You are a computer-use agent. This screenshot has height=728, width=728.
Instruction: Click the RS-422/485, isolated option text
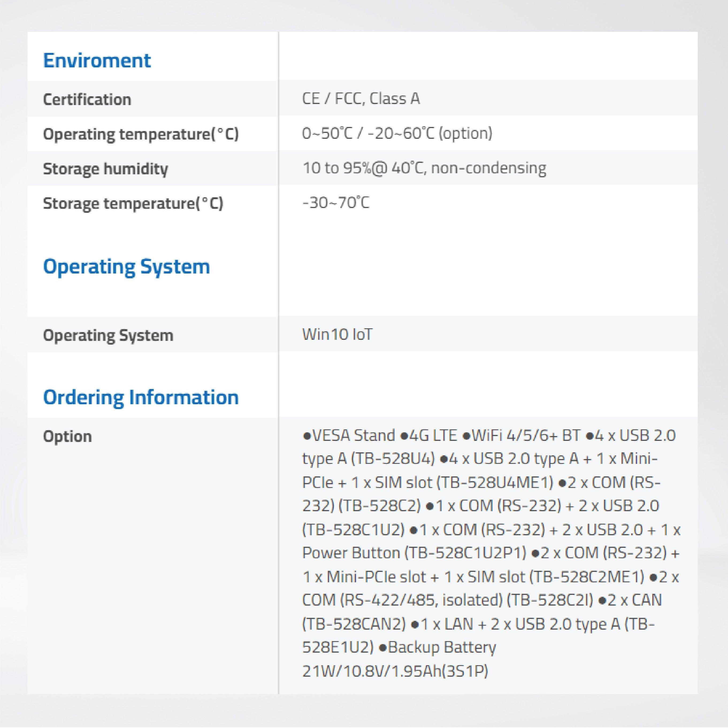click(421, 600)
